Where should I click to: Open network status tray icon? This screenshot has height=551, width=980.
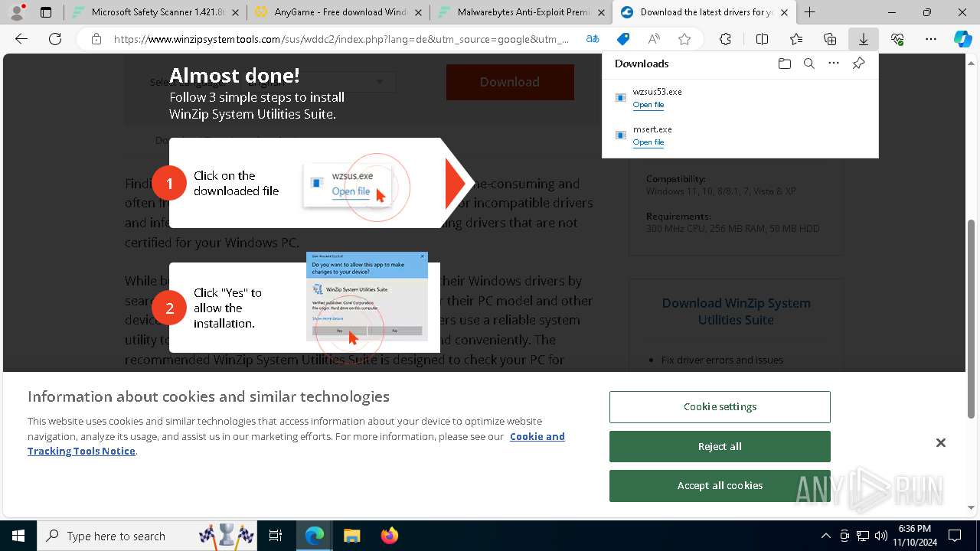863,536
